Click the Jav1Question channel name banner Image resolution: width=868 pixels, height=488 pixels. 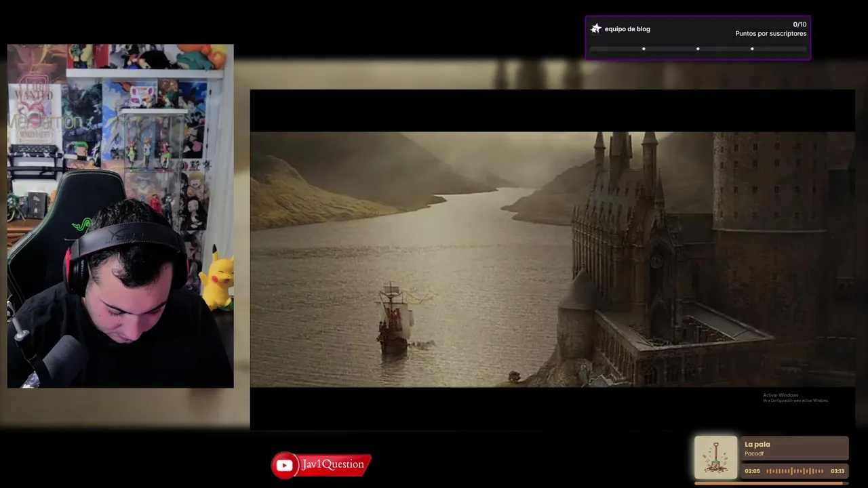pos(333,464)
